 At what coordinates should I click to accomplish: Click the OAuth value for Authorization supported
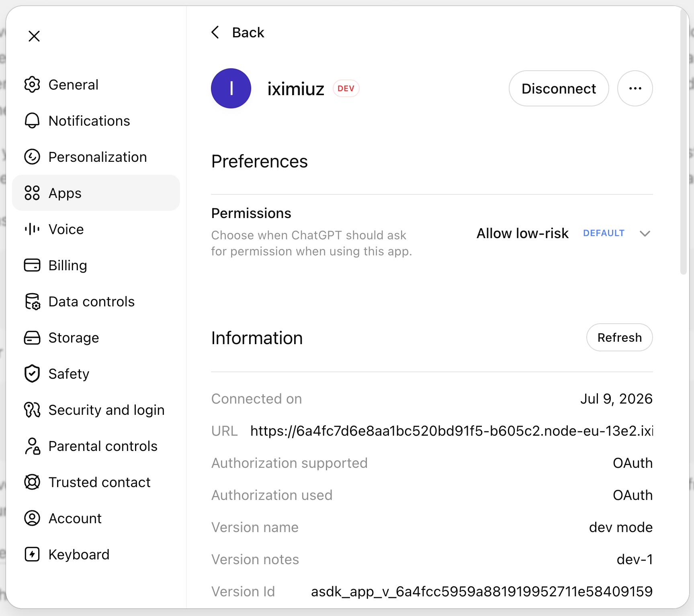tap(633, 463)
